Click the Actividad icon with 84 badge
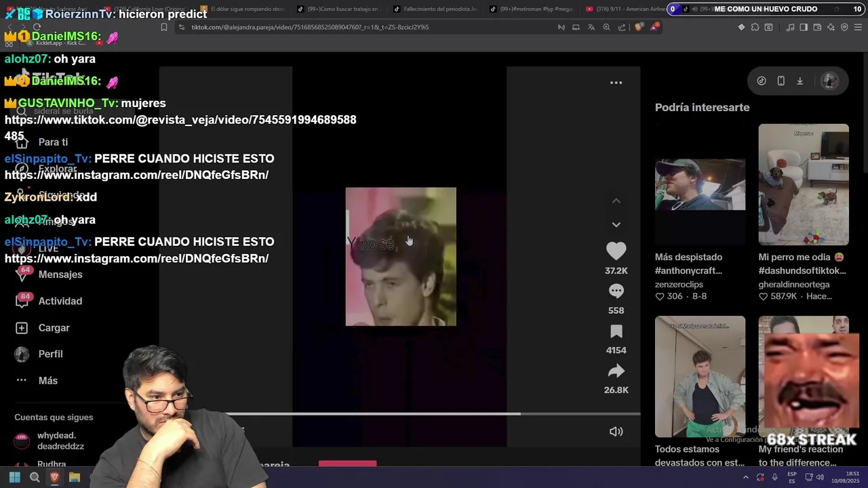Image resolution: width=868 pixels, height=488 pixels. click(x=22, y=300)
